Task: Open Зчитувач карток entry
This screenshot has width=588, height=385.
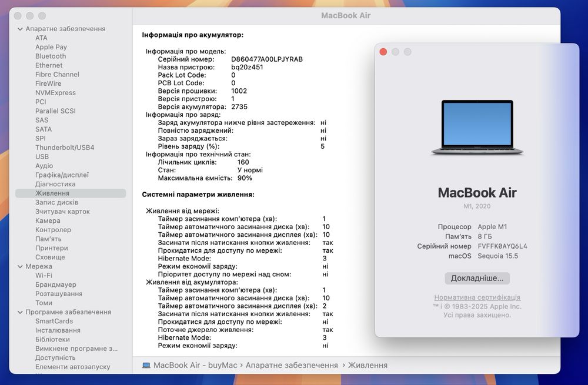Action: pos(62,212)
